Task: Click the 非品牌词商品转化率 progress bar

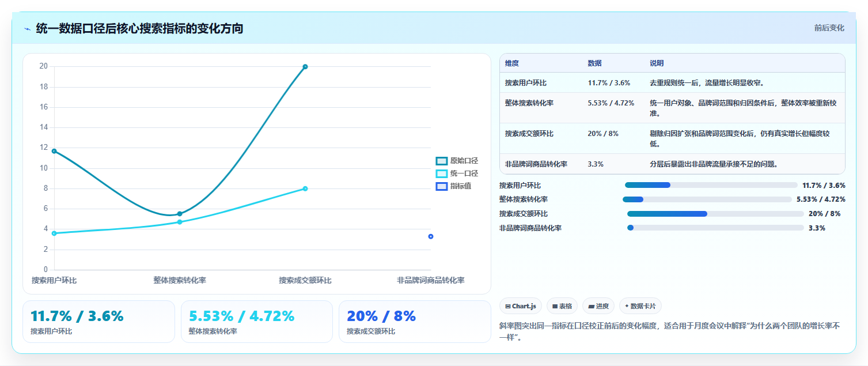Action: click(x=715, y=228)
